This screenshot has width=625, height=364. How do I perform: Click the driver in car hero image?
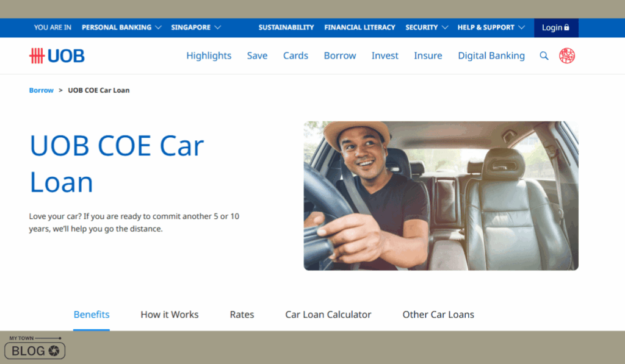(x=441, y=196)
